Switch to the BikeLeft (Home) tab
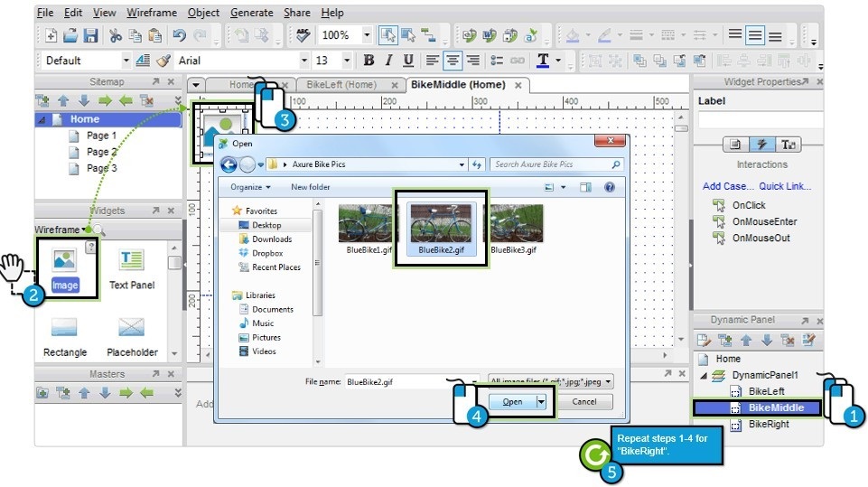The image size is (868, 487). (x=341, y=85)
